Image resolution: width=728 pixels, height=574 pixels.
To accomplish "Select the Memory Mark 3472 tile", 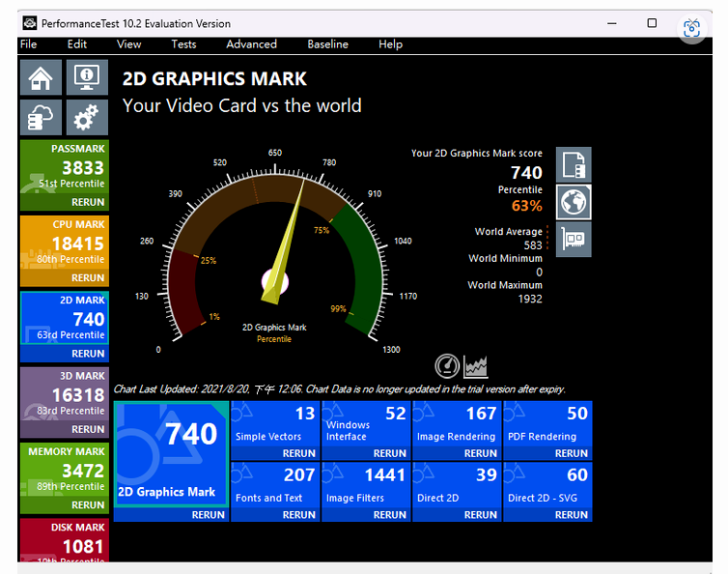I will pos(65,471).
